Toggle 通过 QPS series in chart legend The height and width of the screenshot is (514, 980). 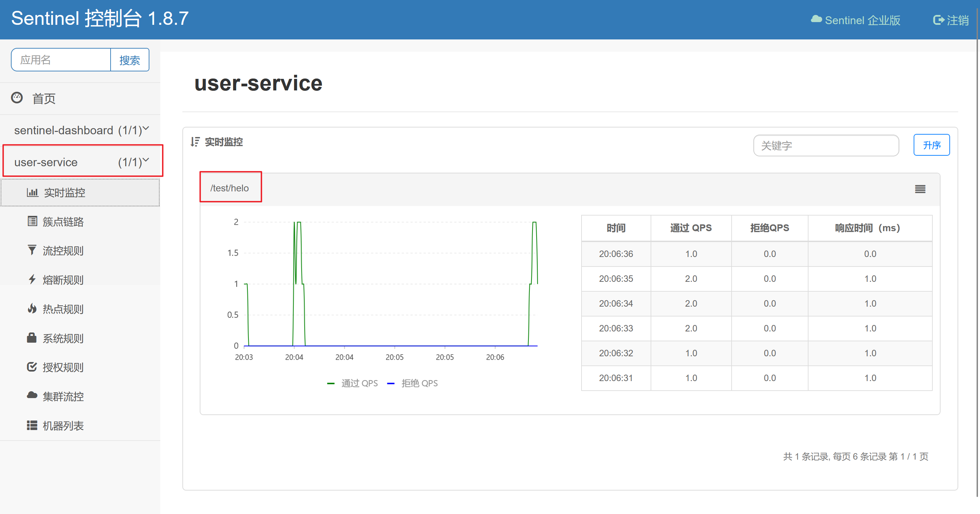coord(353,383)
